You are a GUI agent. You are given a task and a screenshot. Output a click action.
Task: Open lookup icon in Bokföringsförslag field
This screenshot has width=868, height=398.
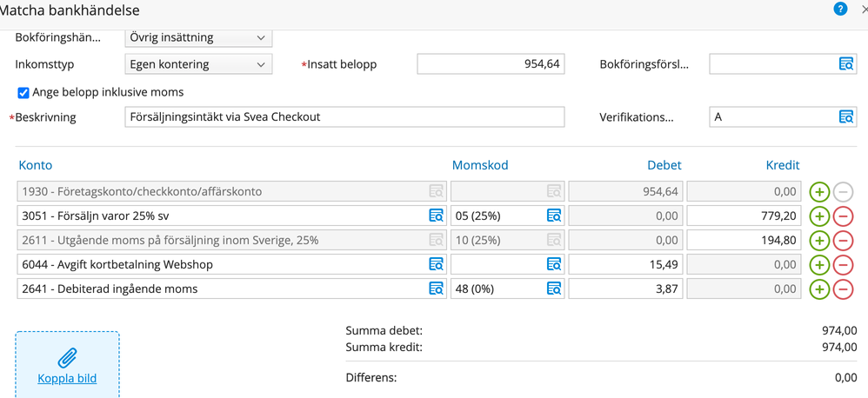point(845,64)
